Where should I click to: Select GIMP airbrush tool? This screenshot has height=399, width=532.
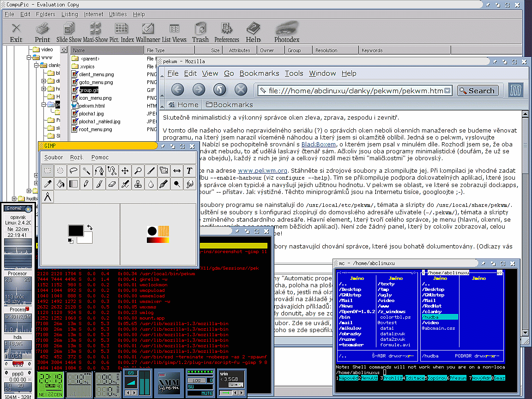pos(125,184)
